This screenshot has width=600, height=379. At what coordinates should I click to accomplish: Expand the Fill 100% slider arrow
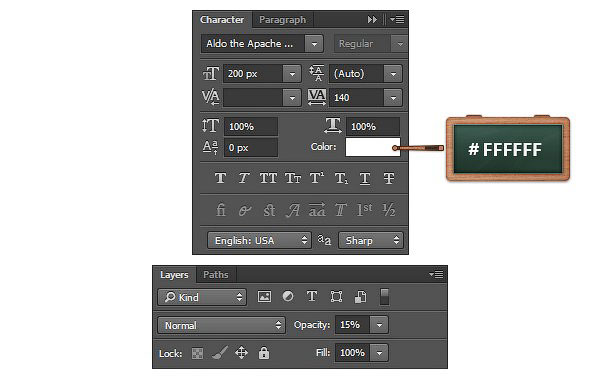pyautogui.click(x=379, y=353)
